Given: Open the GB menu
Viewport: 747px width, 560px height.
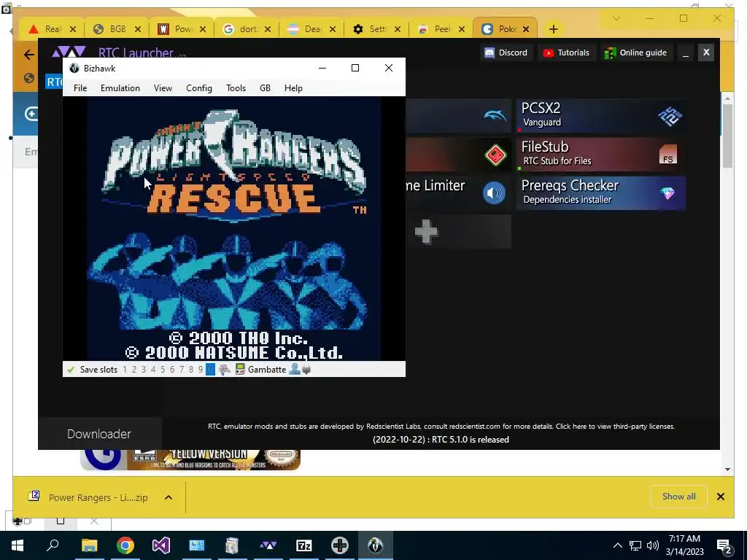Looking at the screenshot, I should [265, 88].
